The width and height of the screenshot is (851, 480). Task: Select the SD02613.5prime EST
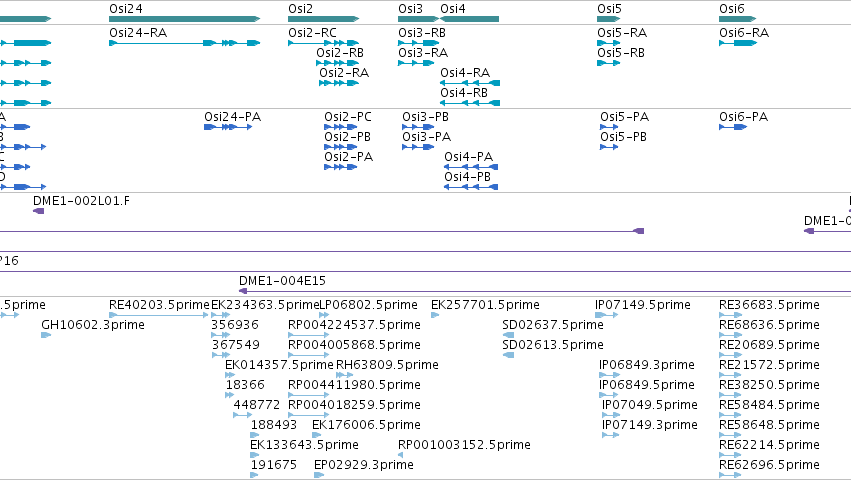click(x=509, y=355)
